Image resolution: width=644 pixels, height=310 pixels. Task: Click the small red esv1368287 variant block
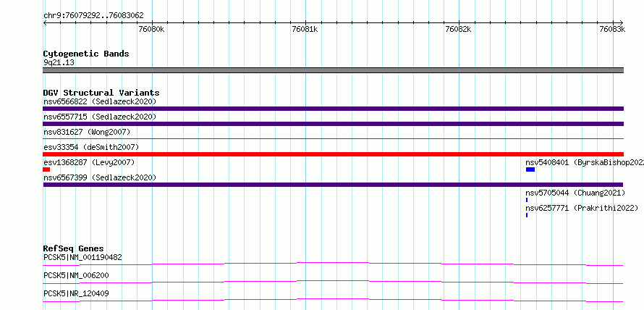click(46, 169)
